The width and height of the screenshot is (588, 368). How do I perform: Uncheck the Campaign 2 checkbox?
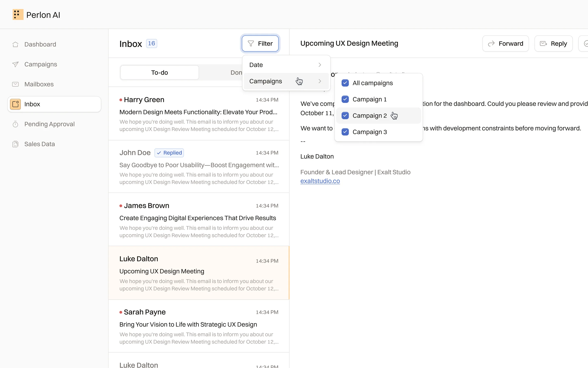click(345, 116)
